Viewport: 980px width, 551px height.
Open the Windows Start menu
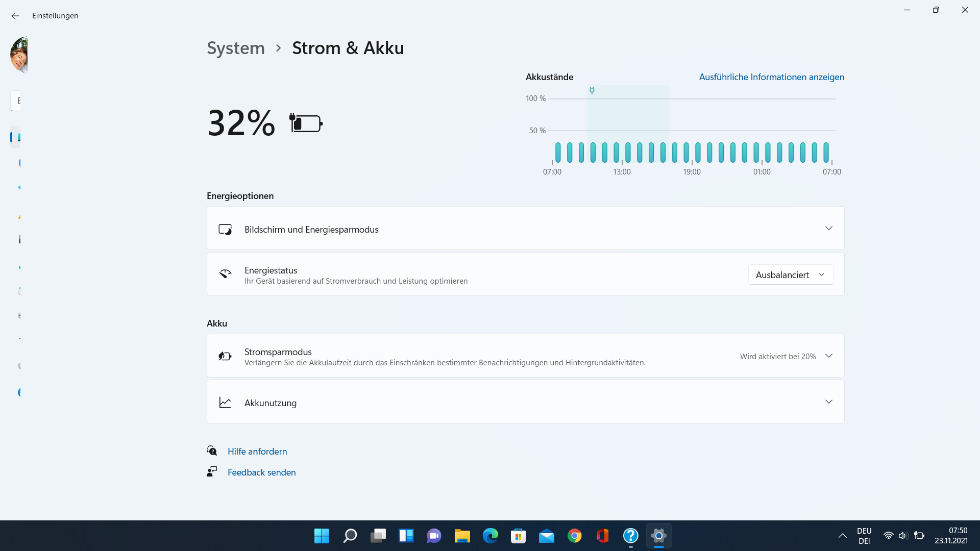click(x=322, y=536)
